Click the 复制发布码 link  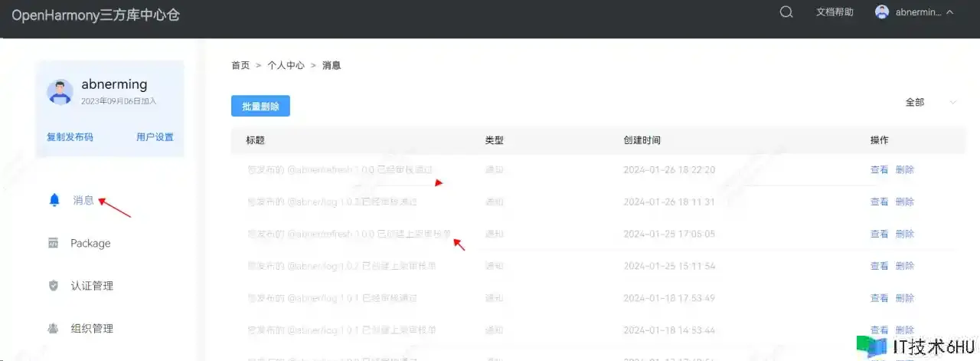click(x=70, y=137)
